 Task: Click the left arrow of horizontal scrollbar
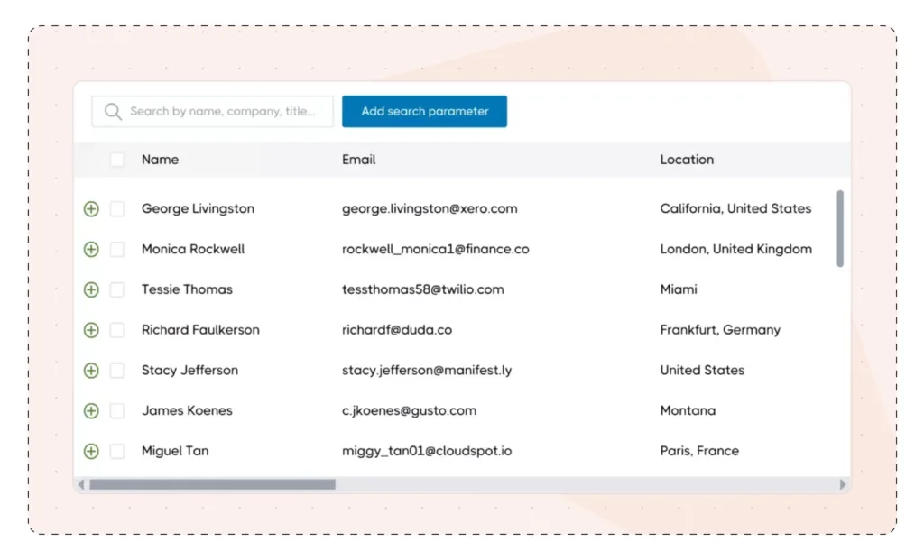80,484
